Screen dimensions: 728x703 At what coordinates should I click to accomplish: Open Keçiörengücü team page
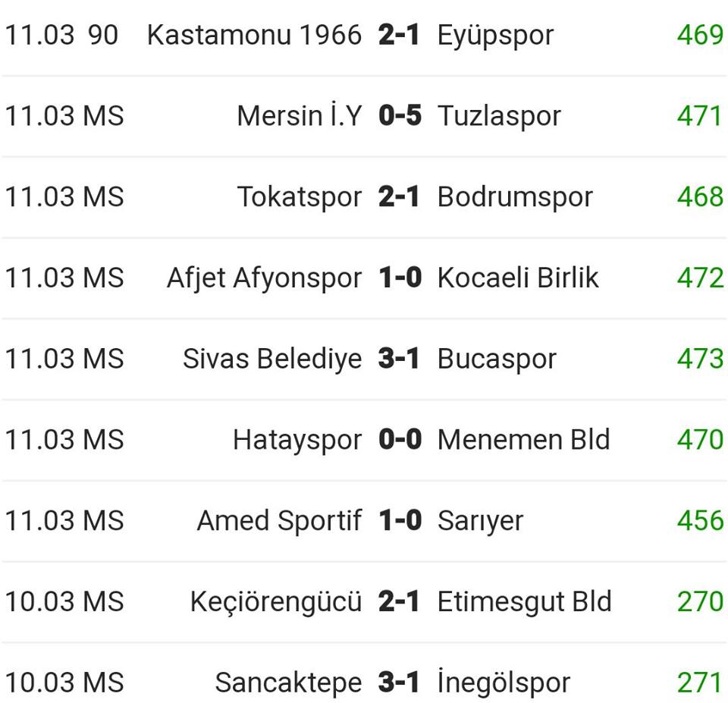pos(276,602)
